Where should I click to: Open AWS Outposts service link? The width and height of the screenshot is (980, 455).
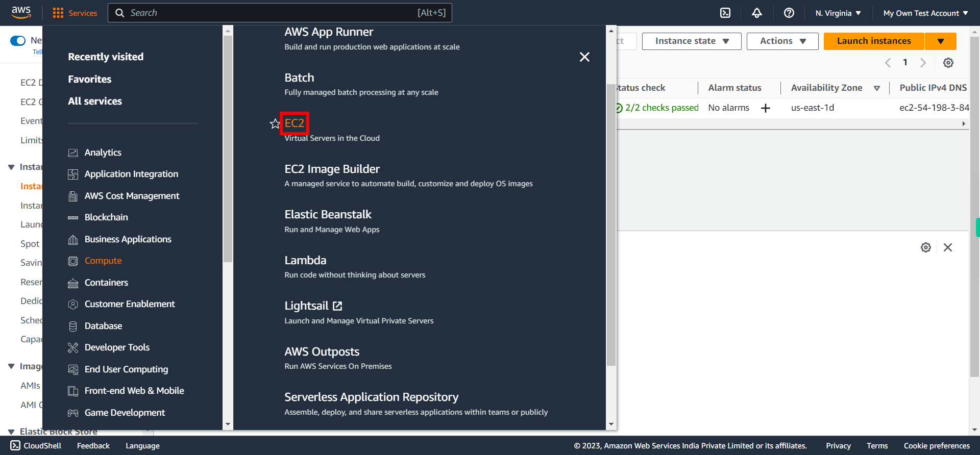click(322, 351)
